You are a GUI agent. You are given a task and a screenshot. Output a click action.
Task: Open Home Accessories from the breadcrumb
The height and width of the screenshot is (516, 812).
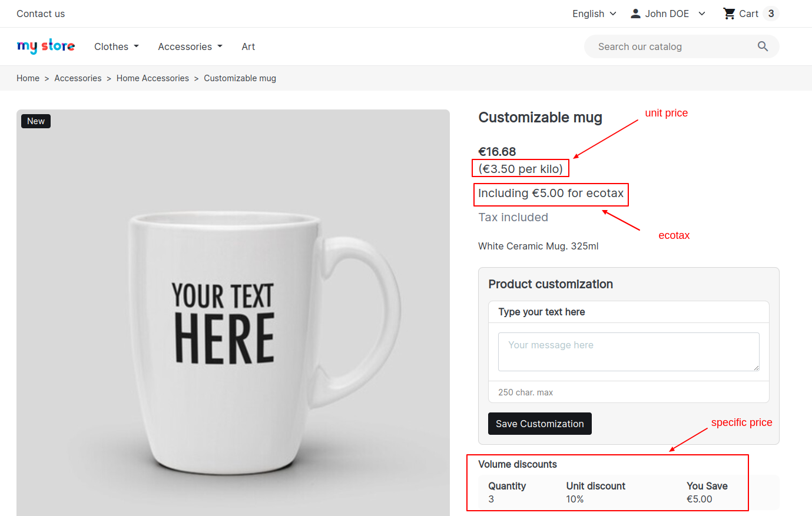153,78
